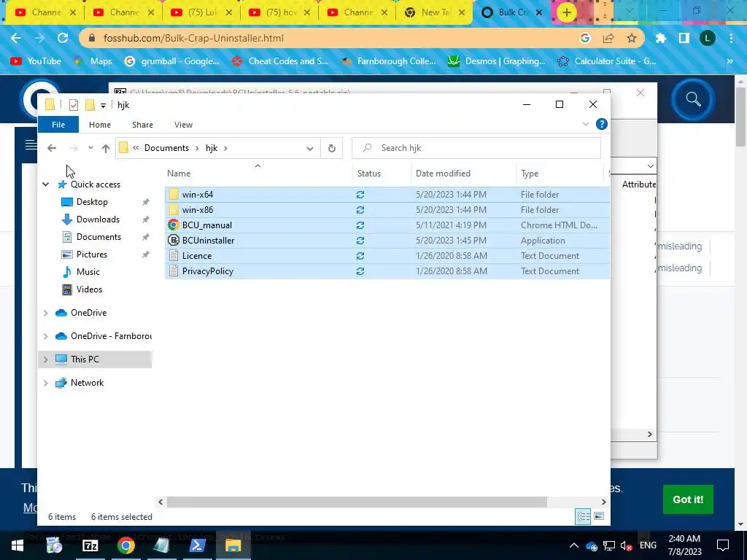Click the Licence text document icon
This screenshot has height=560, width=747.
point(174,256)
